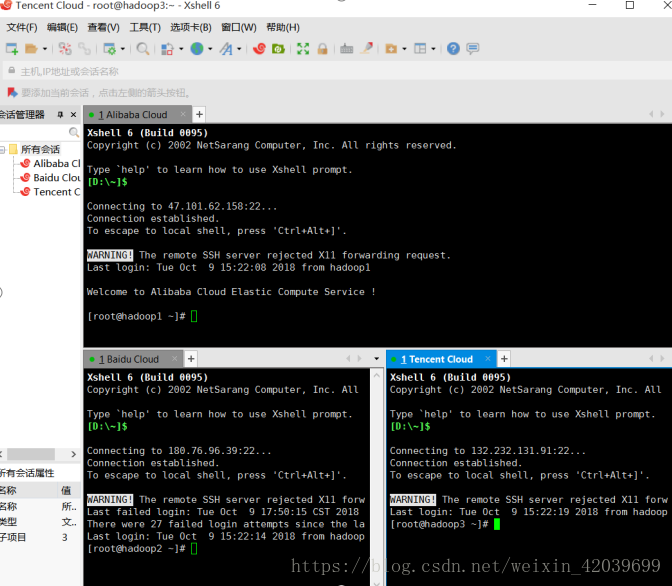Open the 查看(V) menu
The height and width of the screenshot is (586, 672).
click(103, 28)
